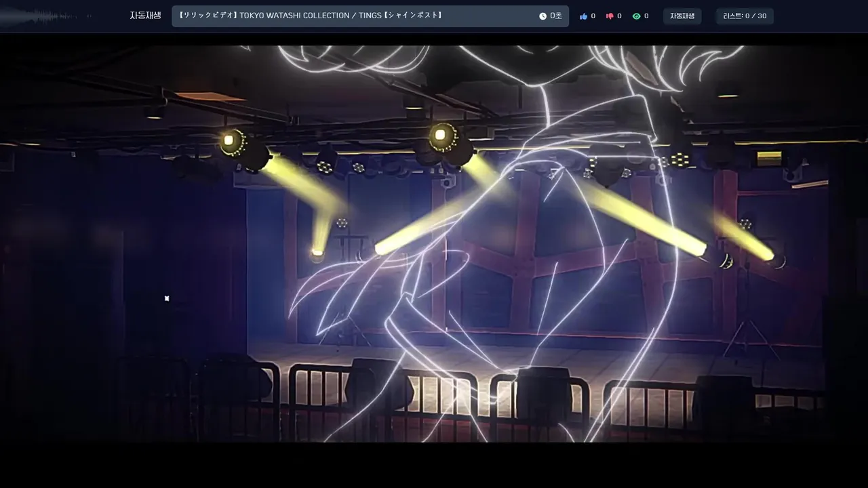868x488 pixels.
Task: Click the TOKYO WATASHI COLLECTION title bar
Action: [370, 16]
